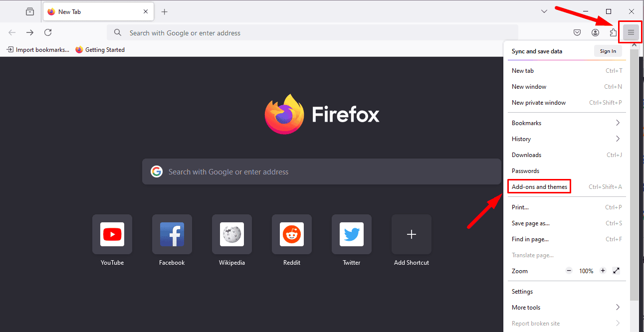Choose Print… menu item
644x332 pixels.
(x=567, y=207)
